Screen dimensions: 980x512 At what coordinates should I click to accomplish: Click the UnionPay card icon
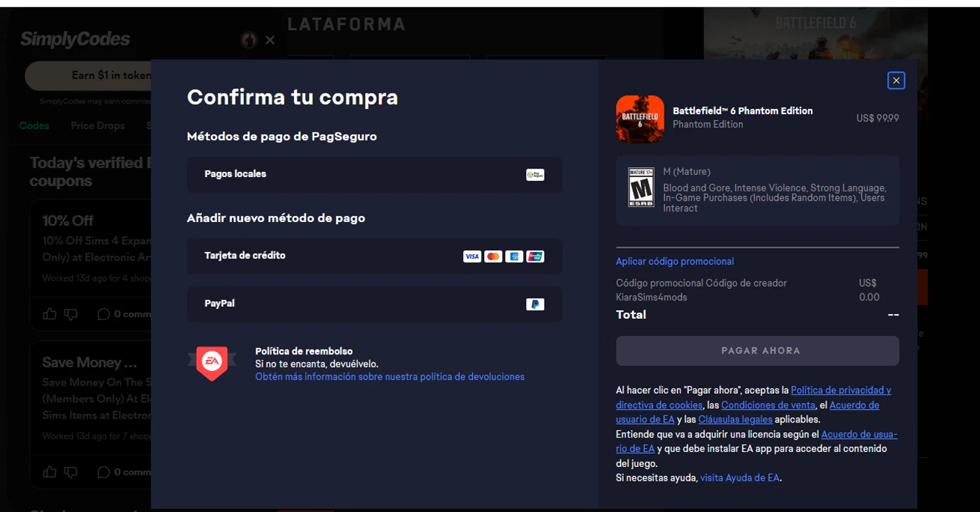tap(535, 256)
